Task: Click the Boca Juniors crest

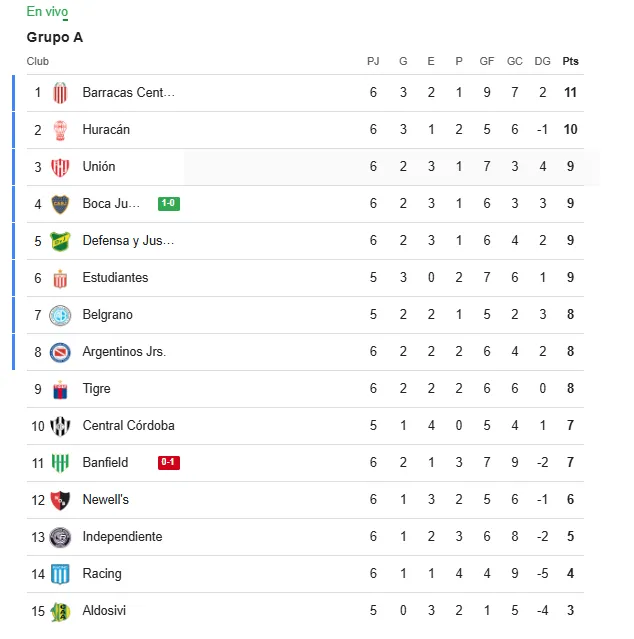Action: click(x=60, y=204)
